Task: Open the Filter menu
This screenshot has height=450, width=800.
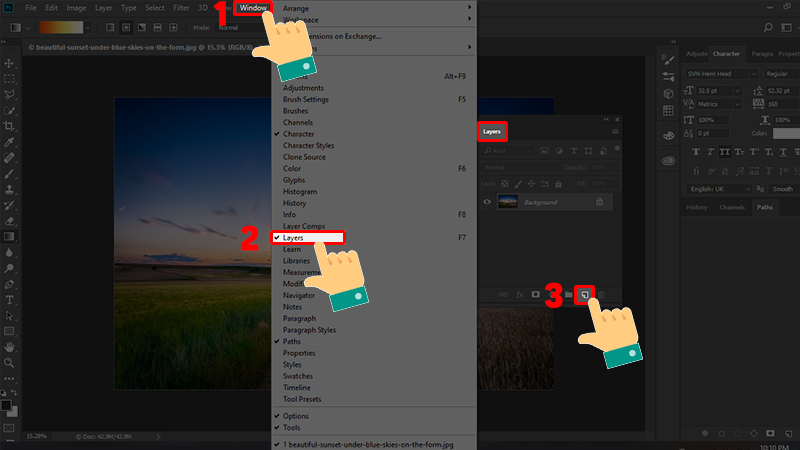Action: [181, 8]
